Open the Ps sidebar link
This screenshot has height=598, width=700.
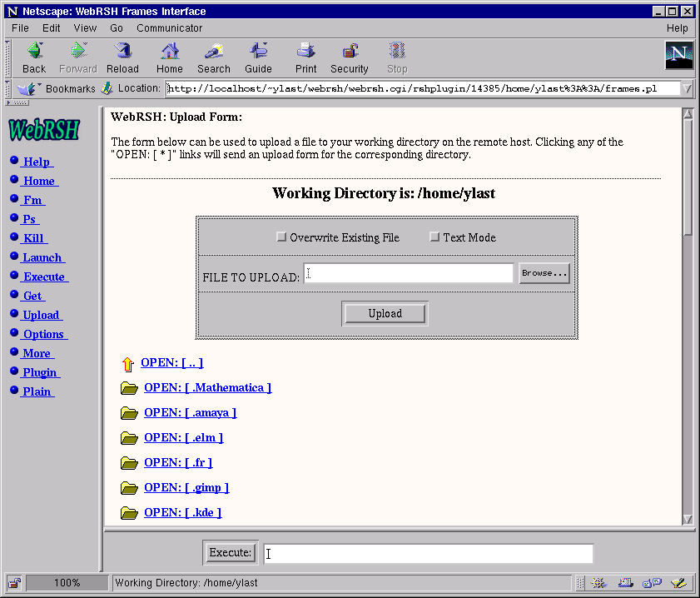pos(30,219)
